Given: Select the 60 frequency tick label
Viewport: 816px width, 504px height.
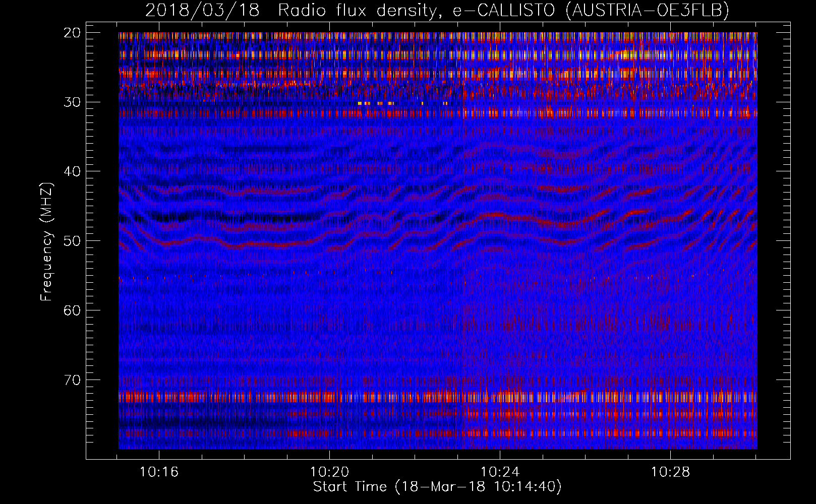Looking at the screenshot, I should pos(72,310).
